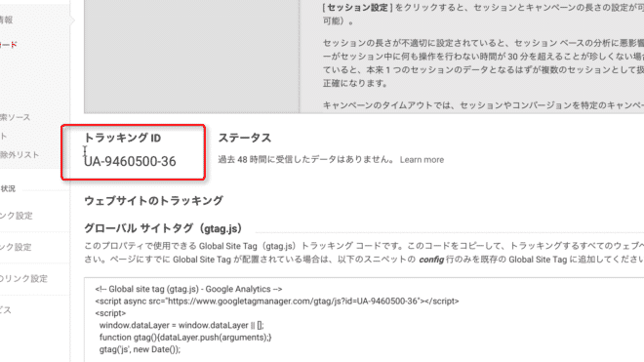Click the トラッキング ID heading
644x362 pixels.
122,138
